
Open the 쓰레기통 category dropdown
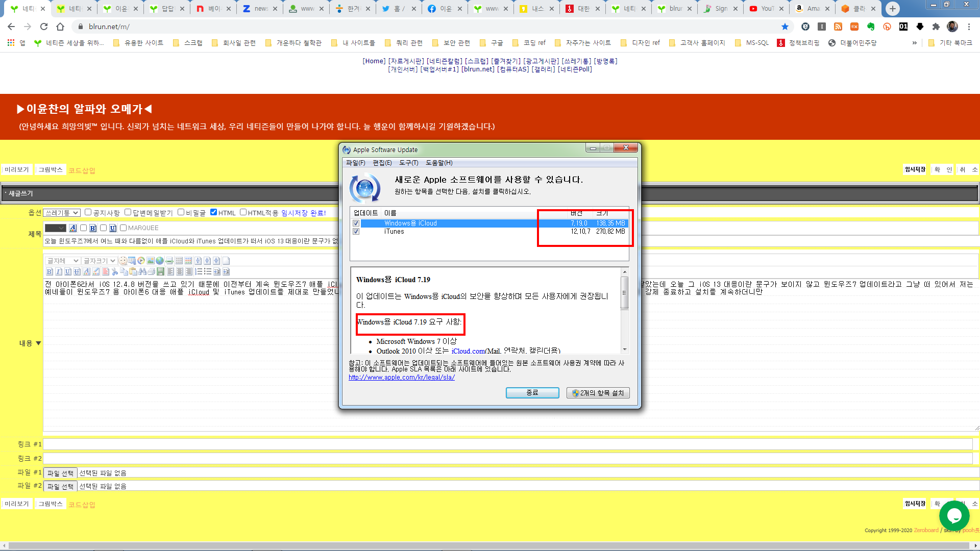coord(62,213)
